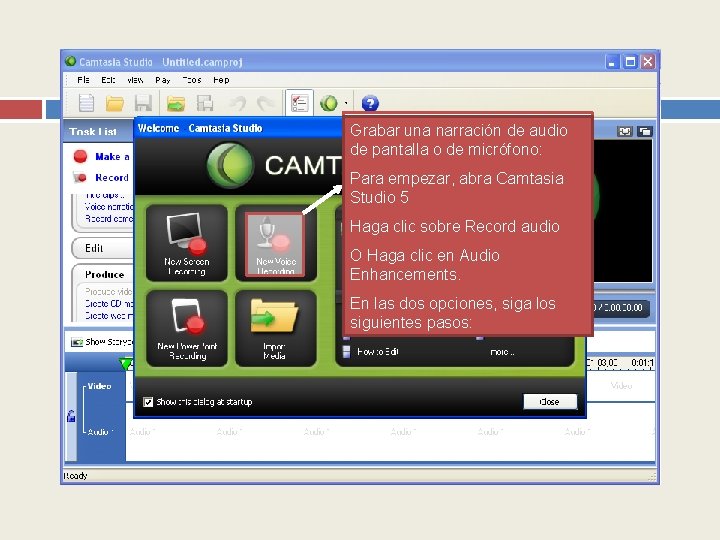Viewport: 720px width, 540px height.
Task: Click the Import Media toolbar icon
Action: (x=176, y=104)
